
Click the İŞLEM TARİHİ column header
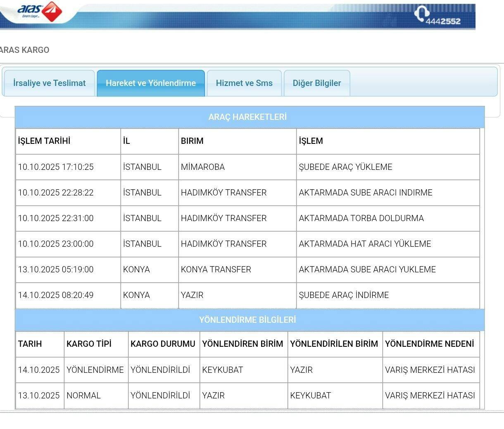click(44, 141)
